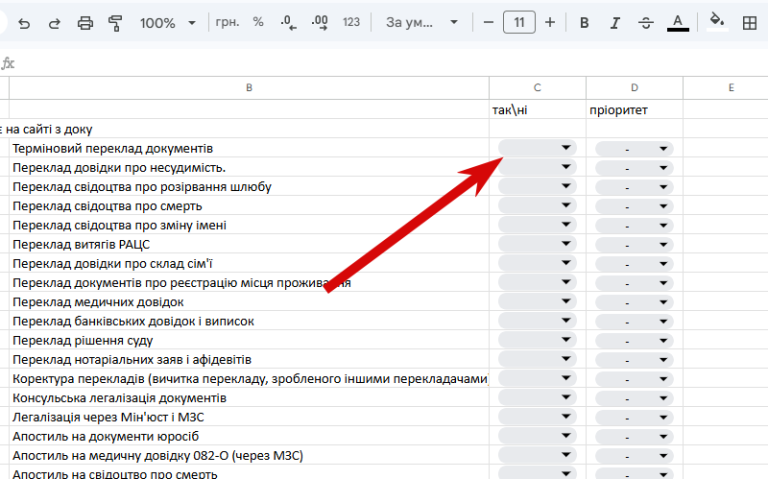This screenshot has height=479, width=768.
Task: Select the column C header
Action: 537,88
